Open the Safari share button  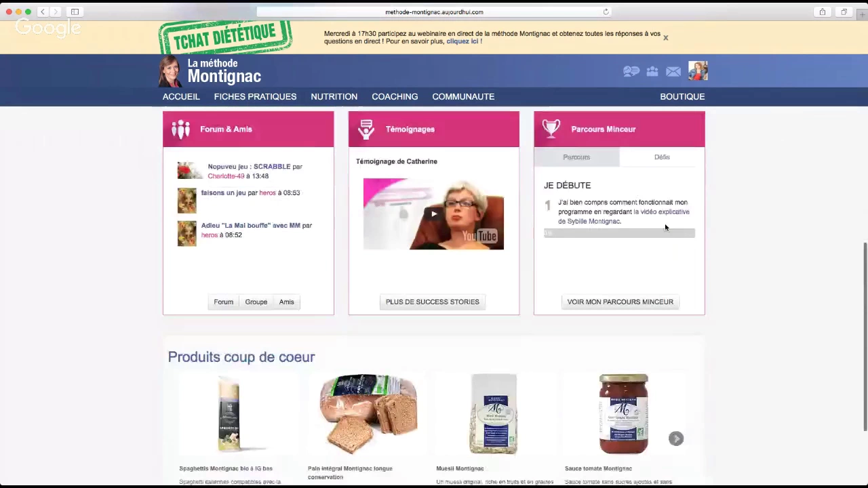(x=822, y=12)
